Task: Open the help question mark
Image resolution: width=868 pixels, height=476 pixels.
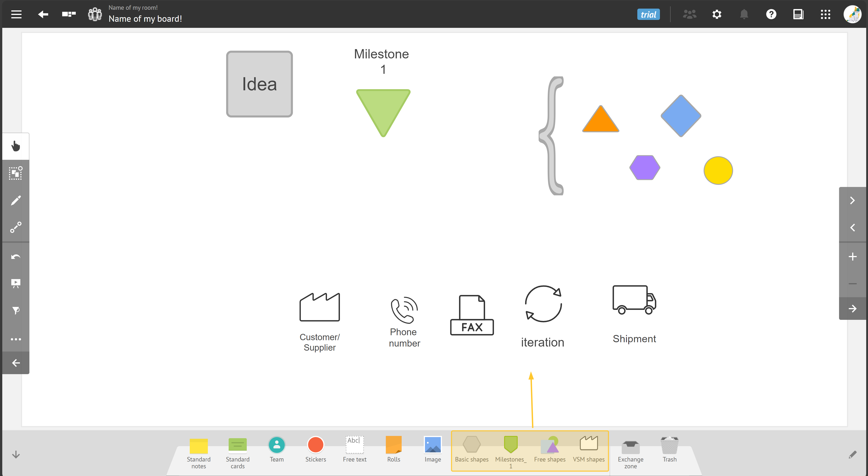Action: (771, 14)
